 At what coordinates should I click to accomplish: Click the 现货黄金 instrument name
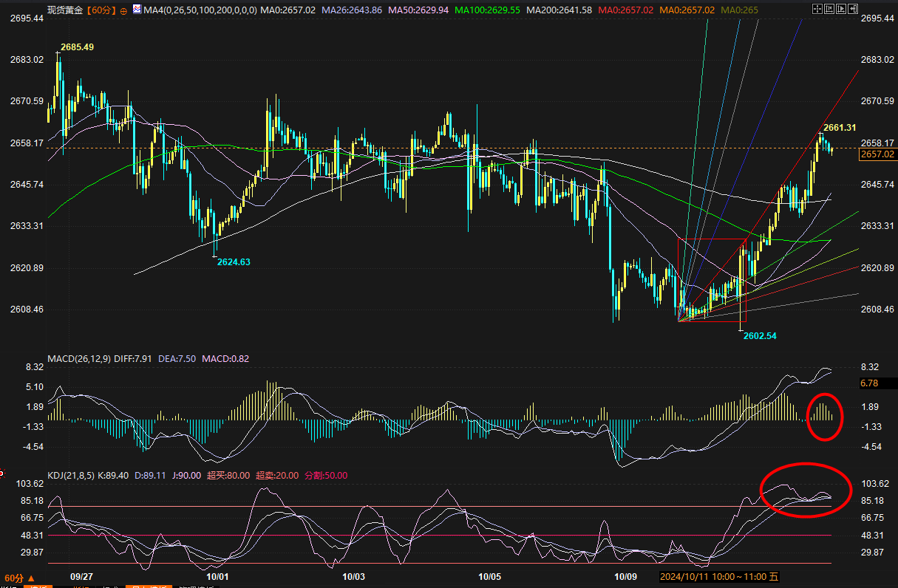pos(65,11)
